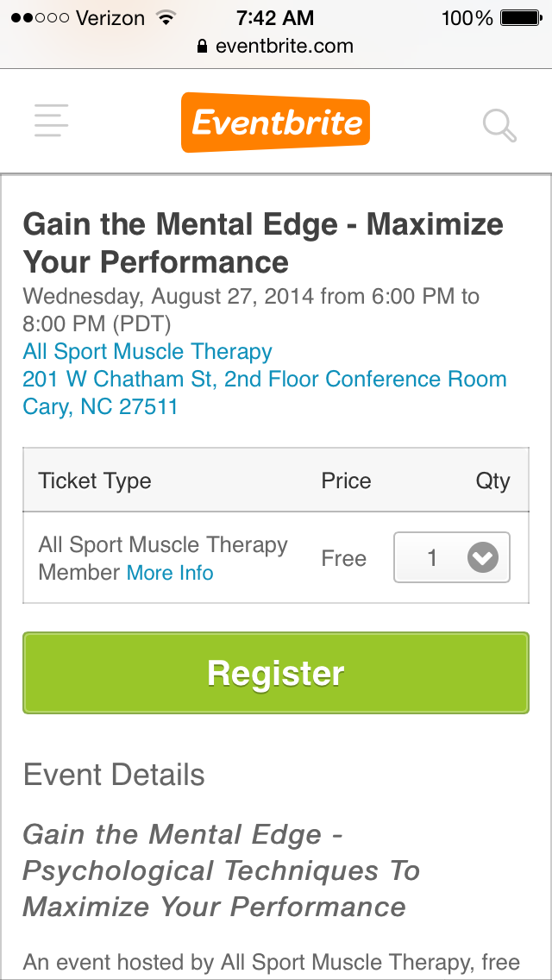Tap the event title heading
The height and width of the screenshot is (980, 552).
[263, 242]
